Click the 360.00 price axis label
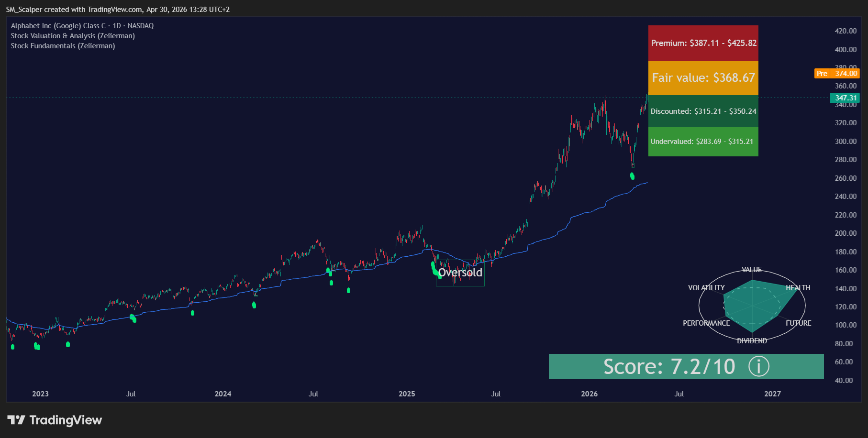Viewport: 868px width, 438px height. (x=846, y=86)
